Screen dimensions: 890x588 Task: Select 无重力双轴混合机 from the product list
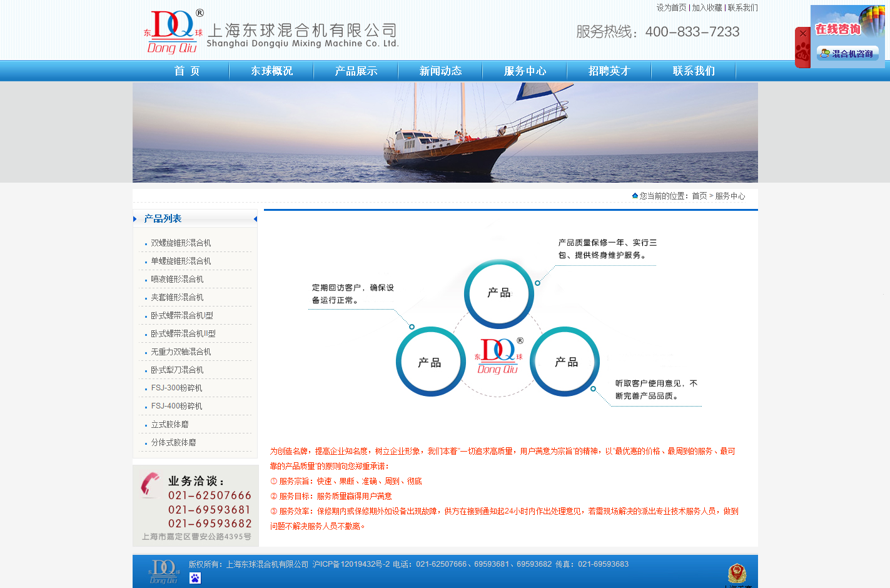181,352
